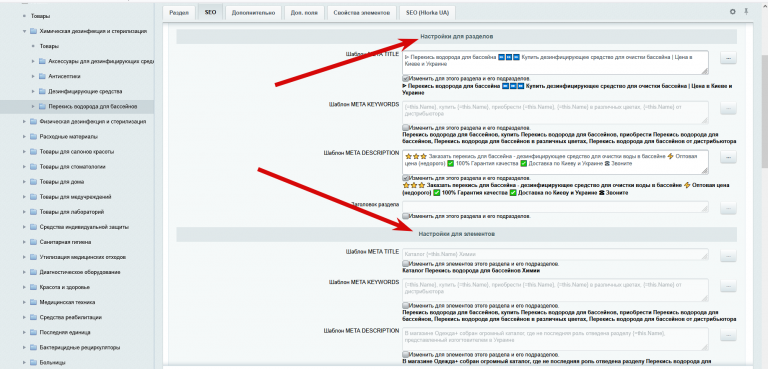
Task: Enable elements META DESCRIPTION override checkbox
Action: pos(406,354)
